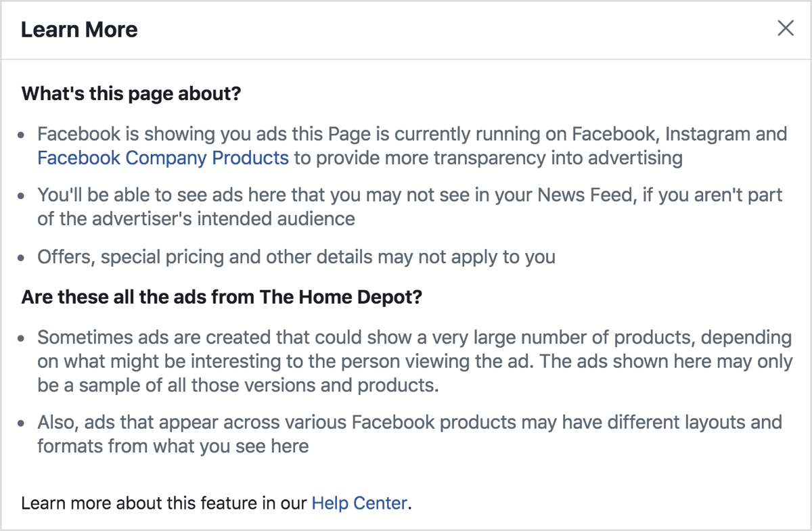Open the Facebook Company Products link
812x531 pixels.
coord(163,158)
